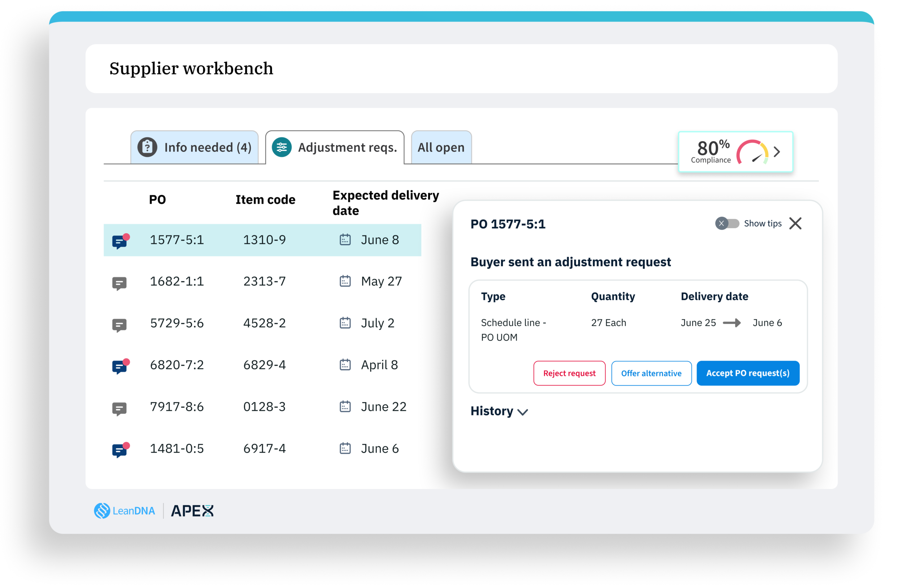This screenshot has width=924, height=585.
Task: Sort by Expected delivery date header
Action: (385, 203)
